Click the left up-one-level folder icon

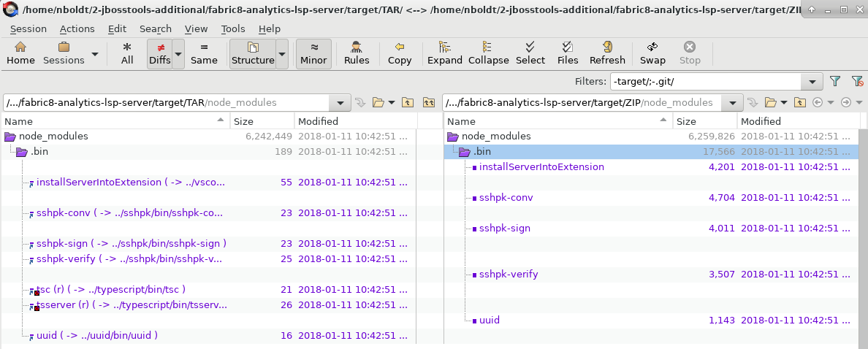coord(408,102)
